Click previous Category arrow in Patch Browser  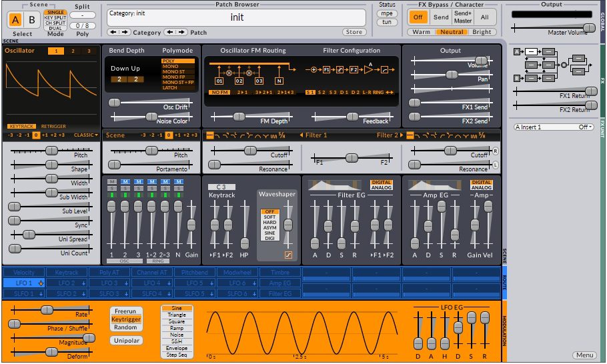113,32
